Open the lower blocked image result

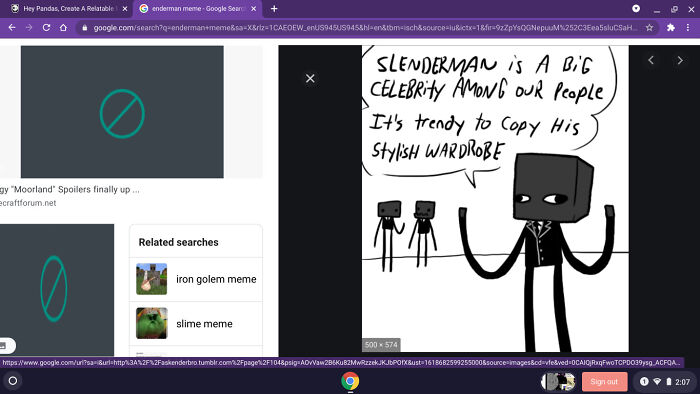click(x=57, y=289)
